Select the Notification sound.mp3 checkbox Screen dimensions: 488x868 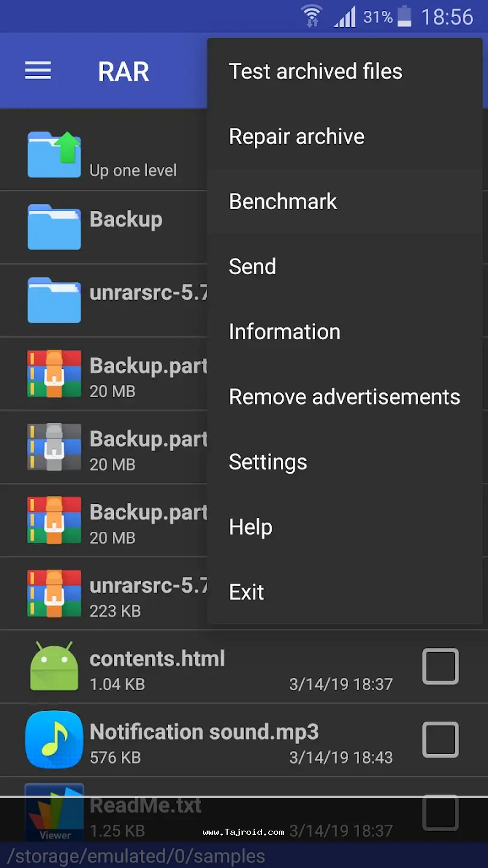pyautogui.click(x=440, y=739)
